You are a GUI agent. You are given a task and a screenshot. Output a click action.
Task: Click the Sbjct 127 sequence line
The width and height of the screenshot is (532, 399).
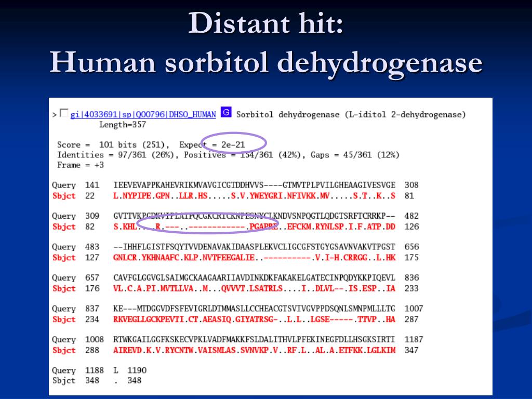click(x=235, y=258)
